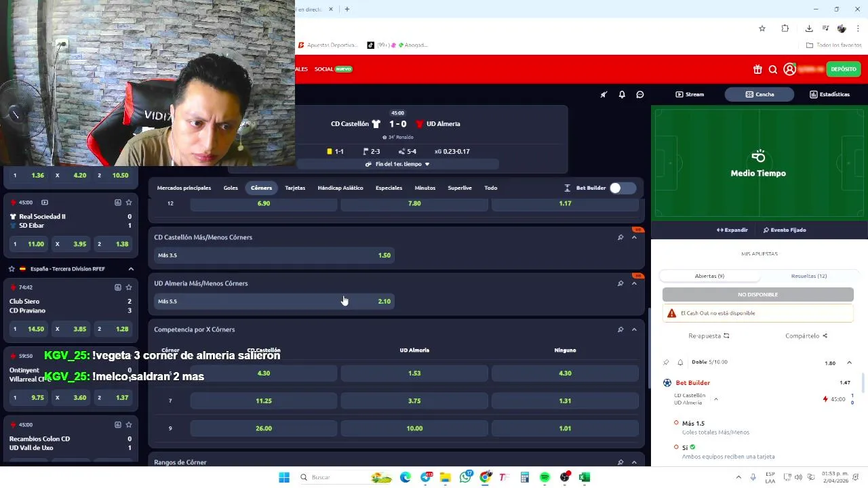Click the Compártelo share link
This screenshot has height=488, width=868.
coord(806,335)
